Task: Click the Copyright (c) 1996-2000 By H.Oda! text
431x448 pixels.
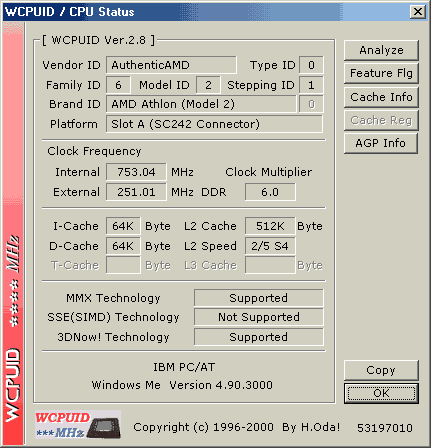Action: tap(237, 427)
